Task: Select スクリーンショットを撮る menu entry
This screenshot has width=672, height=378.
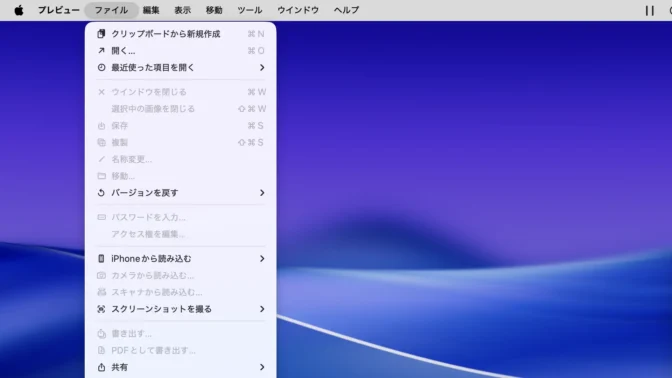Action: click(180, 309)
